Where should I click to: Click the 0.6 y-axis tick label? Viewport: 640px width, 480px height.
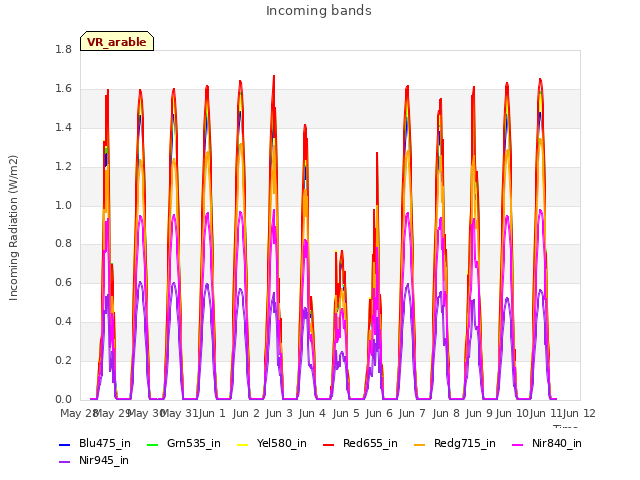[x=63, y=282]
